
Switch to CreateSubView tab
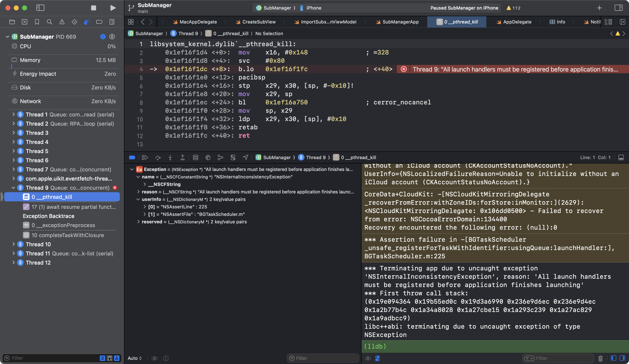tap(256, 22)
